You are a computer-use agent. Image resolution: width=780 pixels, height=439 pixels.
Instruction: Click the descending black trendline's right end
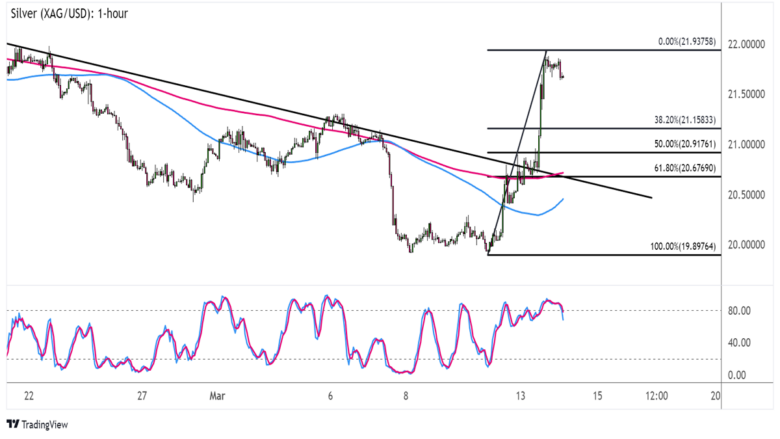650,197
